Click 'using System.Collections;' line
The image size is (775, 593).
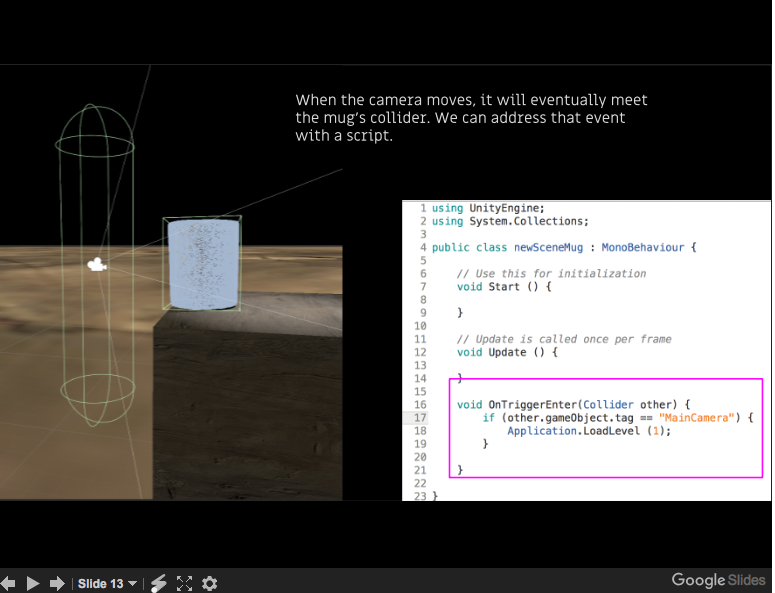(x=510, y=221)
